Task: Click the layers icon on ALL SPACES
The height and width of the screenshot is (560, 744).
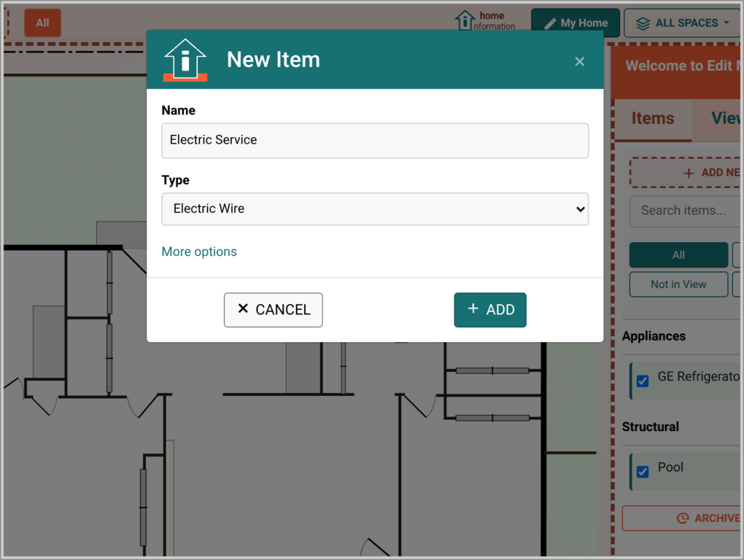Action: point(643,23)
